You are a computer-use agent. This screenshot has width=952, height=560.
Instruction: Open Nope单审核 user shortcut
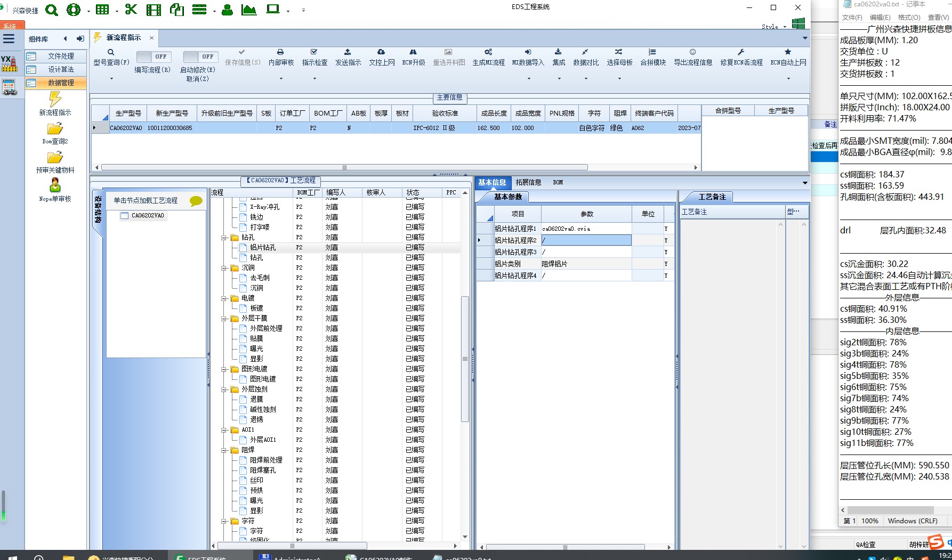point(55,190)
